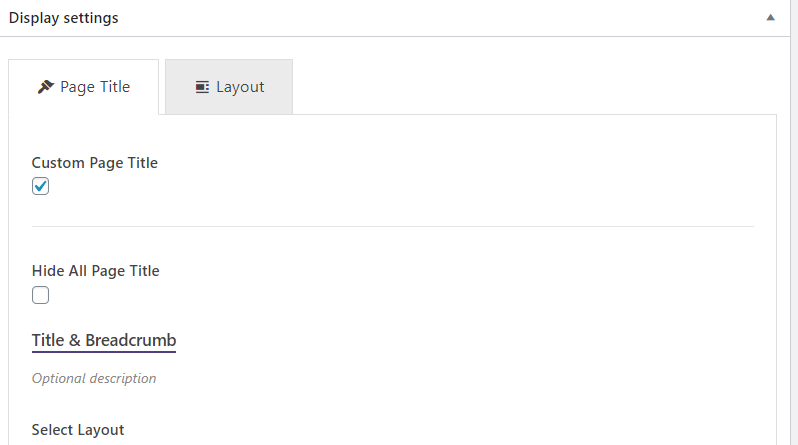Screen dimensions: 798x445
Task: Click the Optional description text
Action: 94,378
